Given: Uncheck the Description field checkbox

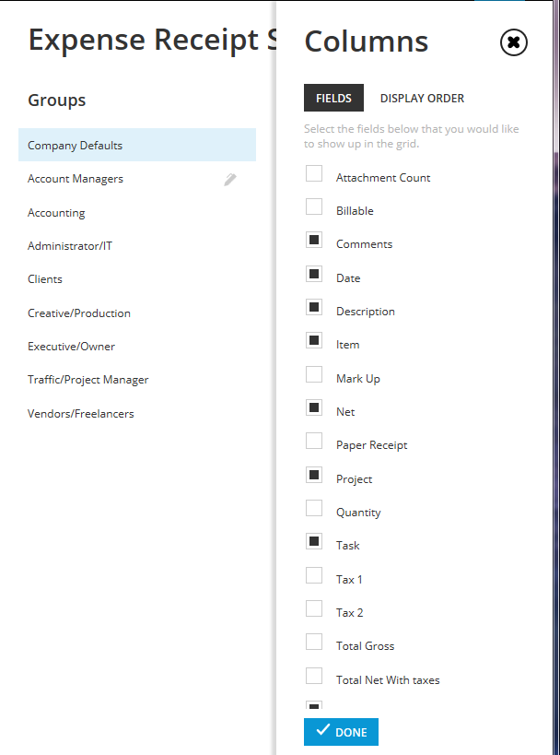Looking at the screenshot, I should tap(314, 307).
